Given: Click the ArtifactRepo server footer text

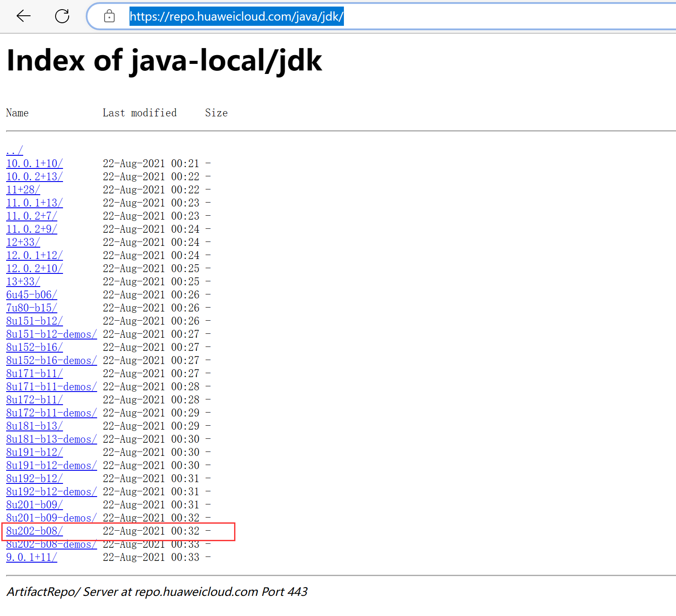Looking at the screenshot, I should click(x=157, y=591).
